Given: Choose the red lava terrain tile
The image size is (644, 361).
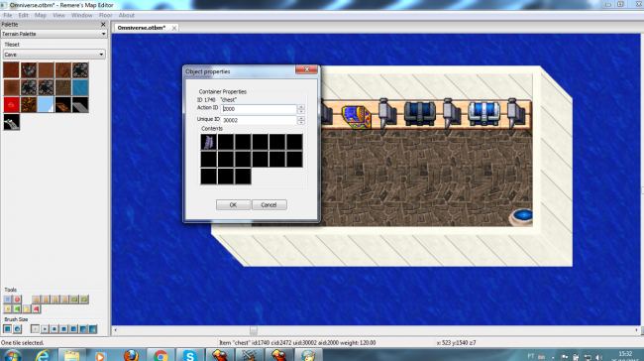Looking at the screenshot, I should pos(12,105).
